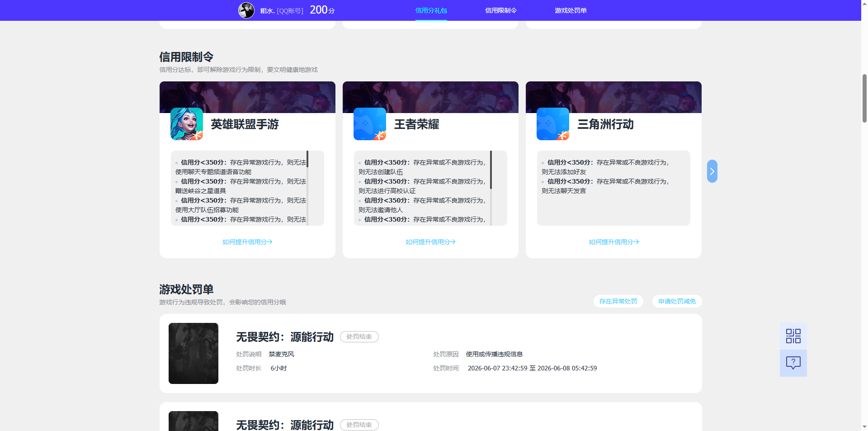The height and width of the screenshot is (431, 868).
Task: Switch to the 信用限制令 tab
Action: coord(500,10)
